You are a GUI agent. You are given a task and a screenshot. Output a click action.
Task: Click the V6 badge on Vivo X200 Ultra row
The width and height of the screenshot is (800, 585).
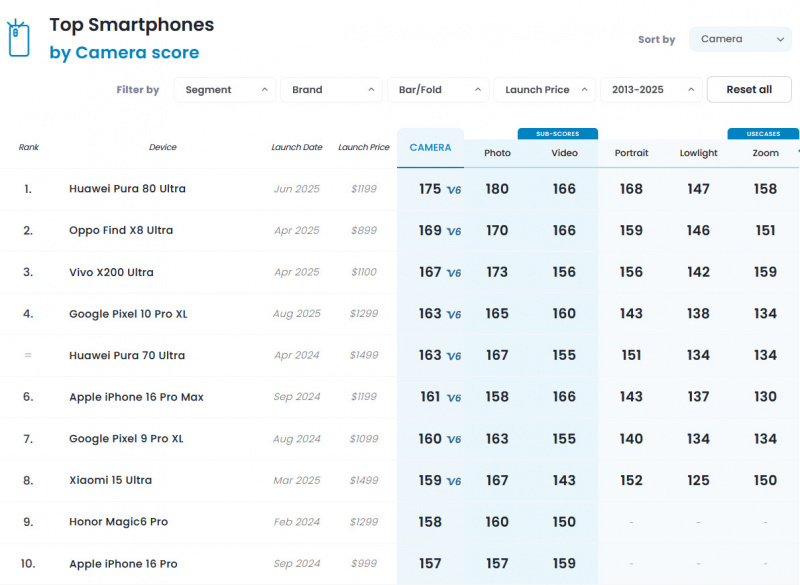[x=454, y=273]
